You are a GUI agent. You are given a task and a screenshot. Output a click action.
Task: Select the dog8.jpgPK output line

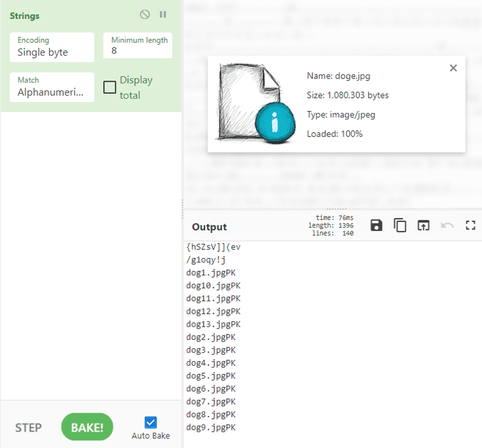coord(211,414)
